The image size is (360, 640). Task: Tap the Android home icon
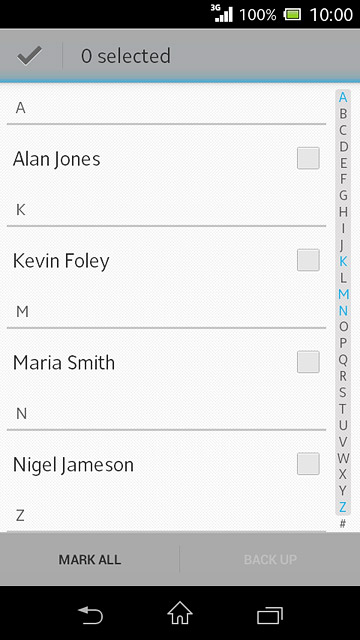pyautogui.click(x=180, y=613)
